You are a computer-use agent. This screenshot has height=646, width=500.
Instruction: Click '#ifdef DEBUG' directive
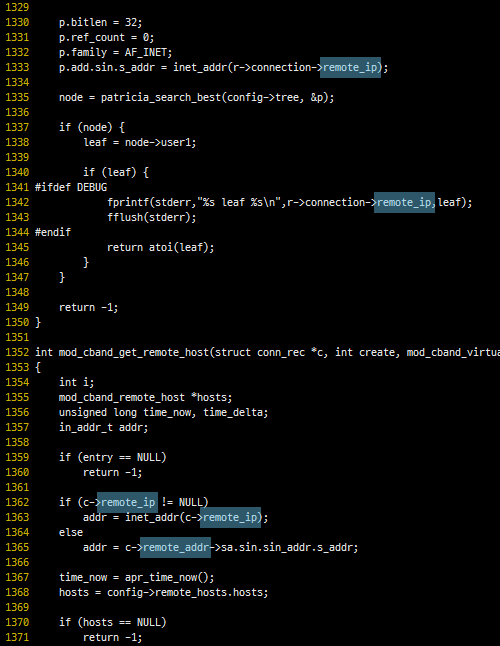tap(71, 187)
